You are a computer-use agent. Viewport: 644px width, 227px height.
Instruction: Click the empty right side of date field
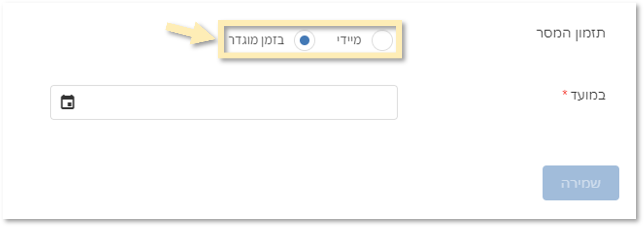pyautogui.click(x=311, y=102)
